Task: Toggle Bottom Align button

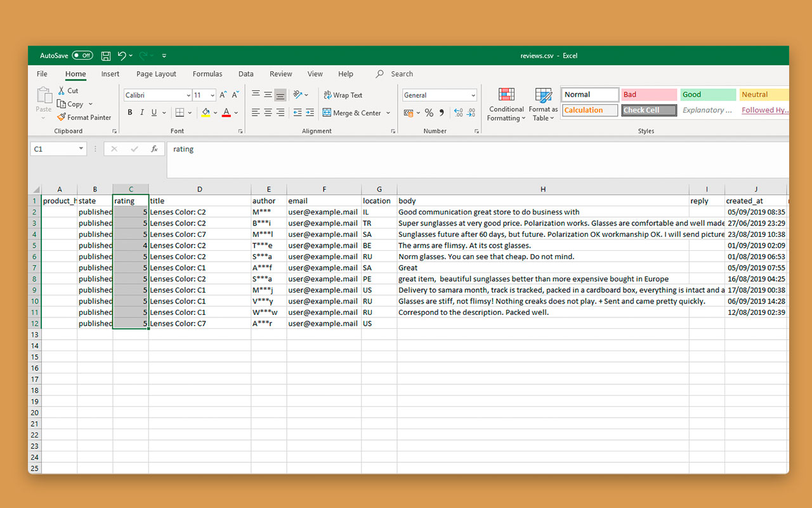Action: click(x=280, y=95)
